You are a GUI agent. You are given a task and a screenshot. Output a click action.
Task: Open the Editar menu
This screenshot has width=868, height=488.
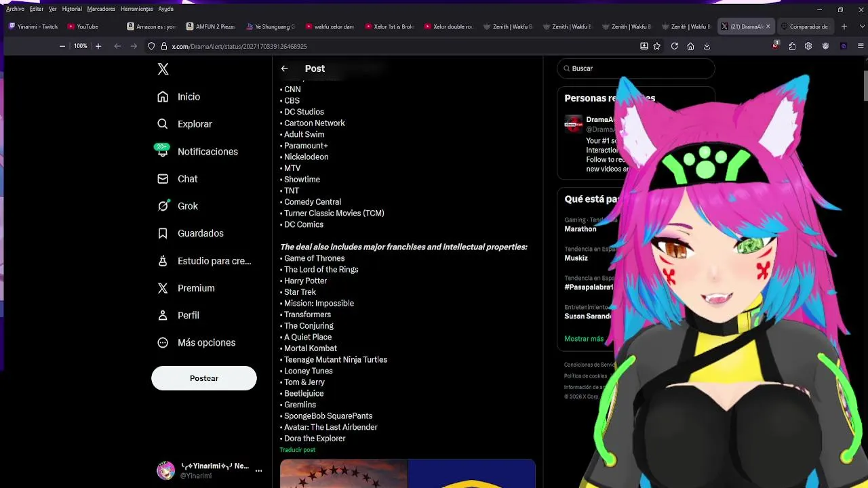(x=37, y=9)
